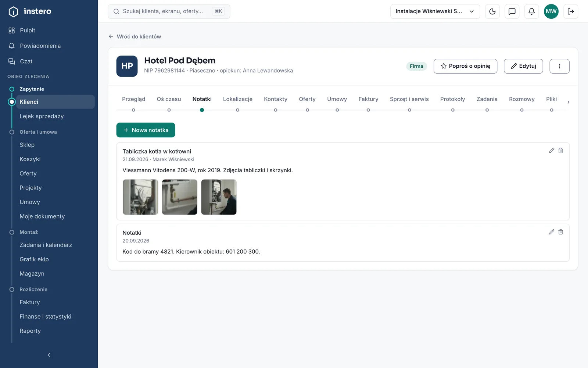Screen dimensions: 588x368
Task: Edit the note dated 20.09.2026
Action: click(x=552, y=232)
